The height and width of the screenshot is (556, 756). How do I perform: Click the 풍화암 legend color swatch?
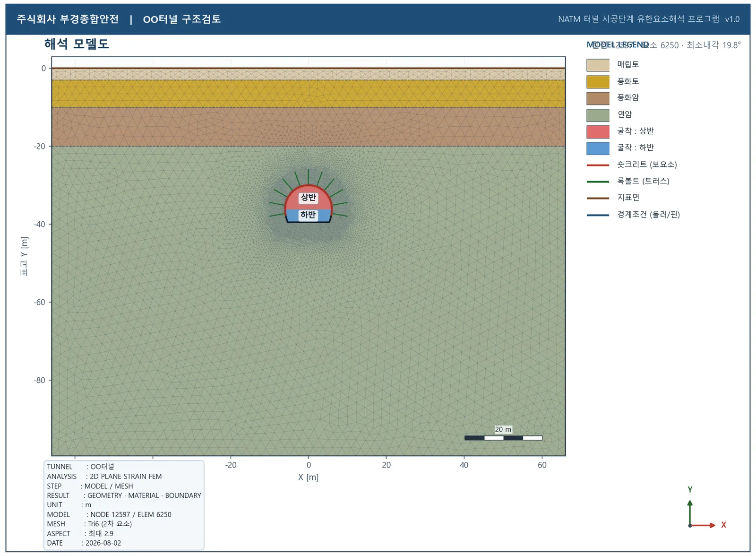pyautogui.click(x=598, y=98)
